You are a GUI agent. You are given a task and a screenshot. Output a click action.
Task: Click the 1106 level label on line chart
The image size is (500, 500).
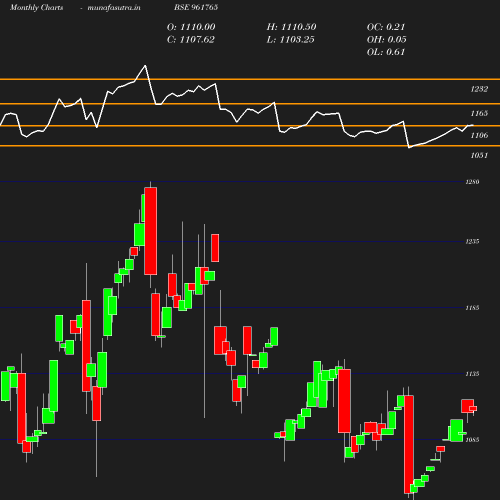pos(479,135)
